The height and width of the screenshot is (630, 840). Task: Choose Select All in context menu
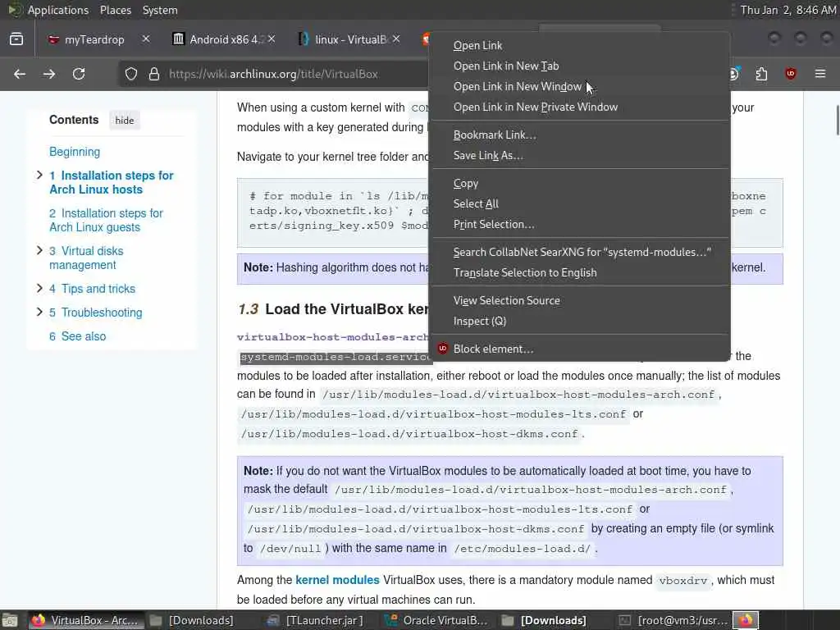(581, 203)
